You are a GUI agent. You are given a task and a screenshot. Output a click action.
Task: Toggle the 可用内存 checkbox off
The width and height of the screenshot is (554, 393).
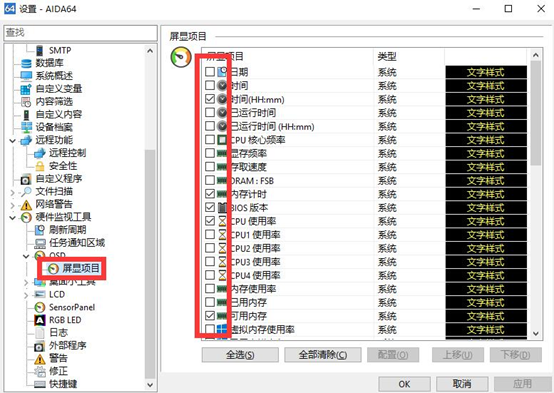click(x=210, y=316)
